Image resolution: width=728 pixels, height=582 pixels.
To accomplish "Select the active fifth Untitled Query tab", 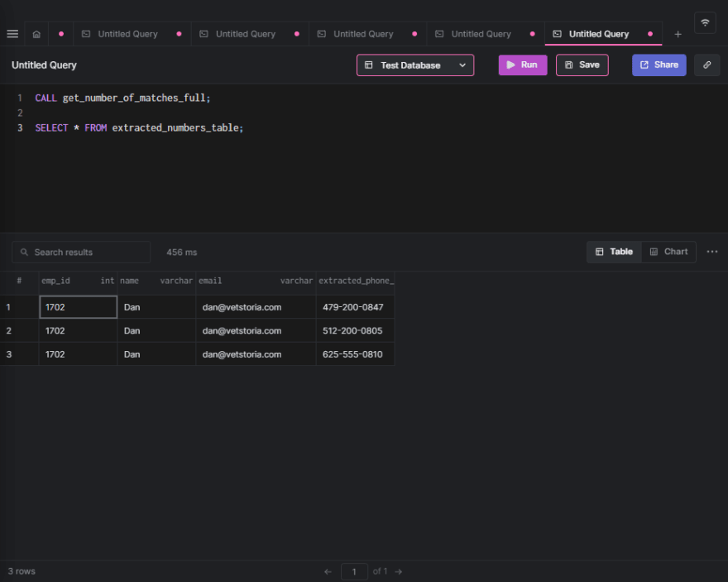I will 603,34.
